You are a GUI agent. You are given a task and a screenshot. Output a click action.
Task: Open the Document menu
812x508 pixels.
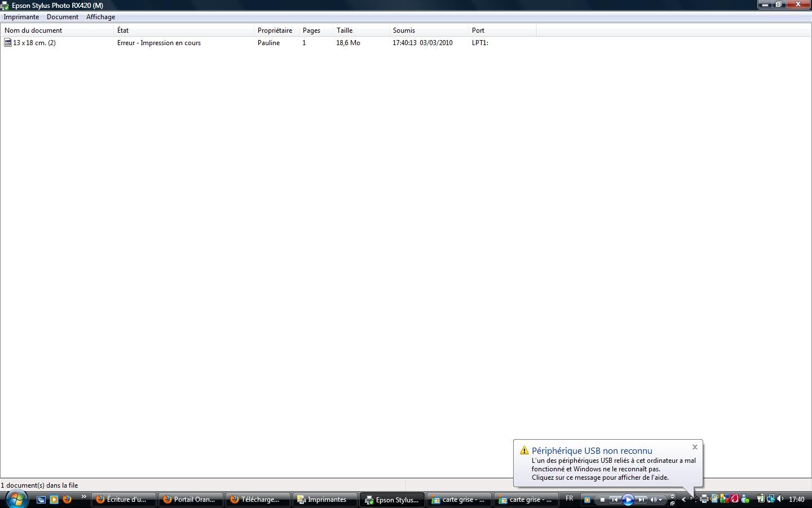(x=63, y=17)
